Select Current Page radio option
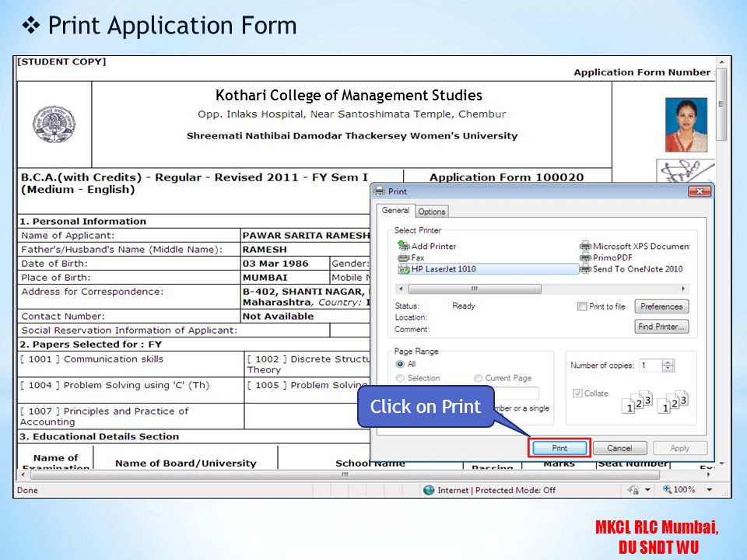Screen dimensions: 747x560 pyautogui.click(x=479, y=378)
